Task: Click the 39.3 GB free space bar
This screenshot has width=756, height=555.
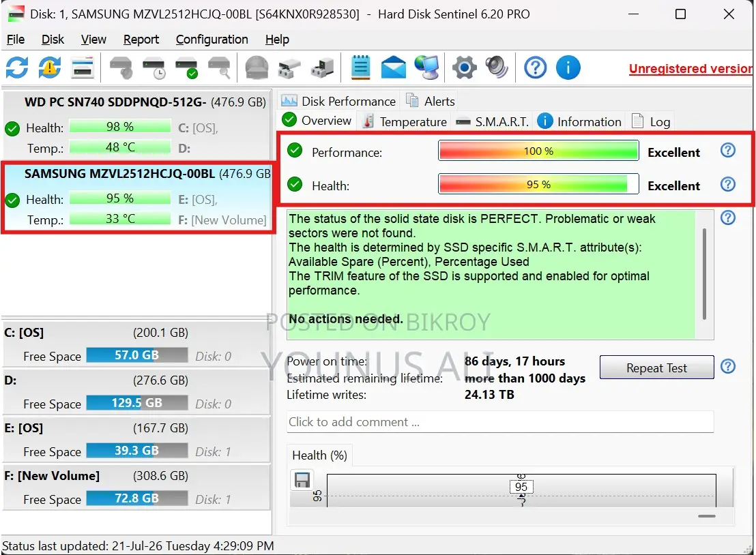Action: (x=137, y=451)
